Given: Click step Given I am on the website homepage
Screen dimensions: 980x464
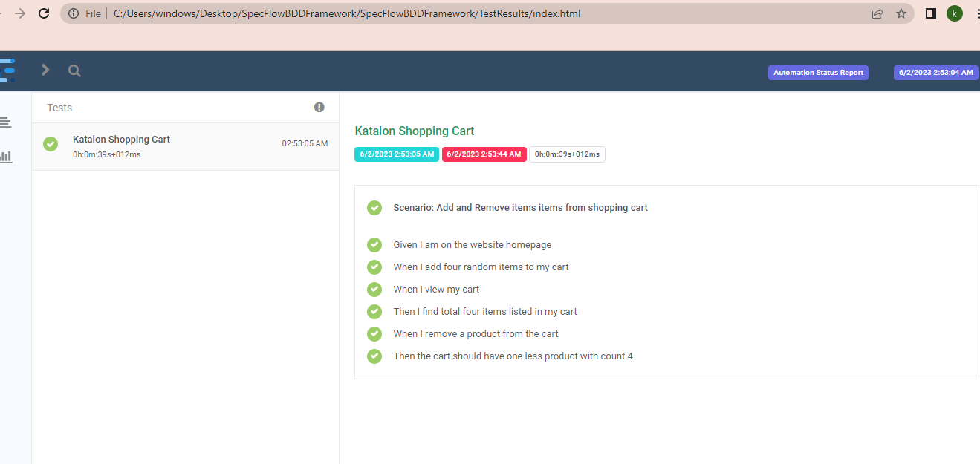Looking at the screenshot, I should point(473,245).
